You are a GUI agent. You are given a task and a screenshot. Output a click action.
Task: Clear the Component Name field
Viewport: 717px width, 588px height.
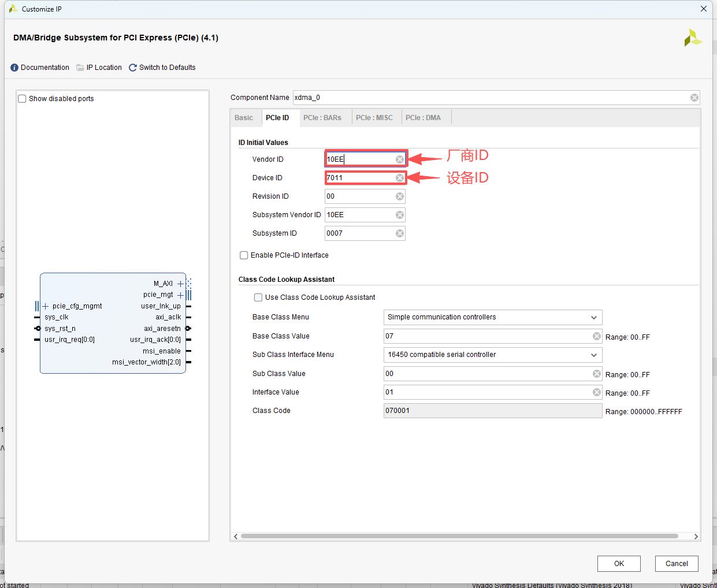(694, 98)
